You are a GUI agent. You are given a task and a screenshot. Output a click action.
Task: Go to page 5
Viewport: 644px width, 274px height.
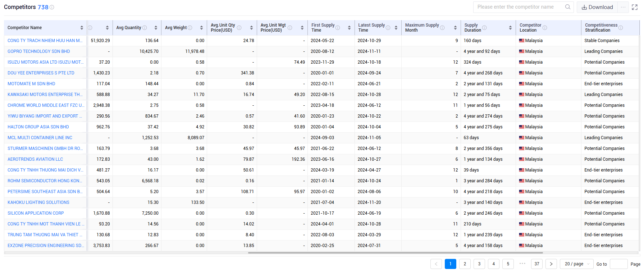tap(508, 264)
